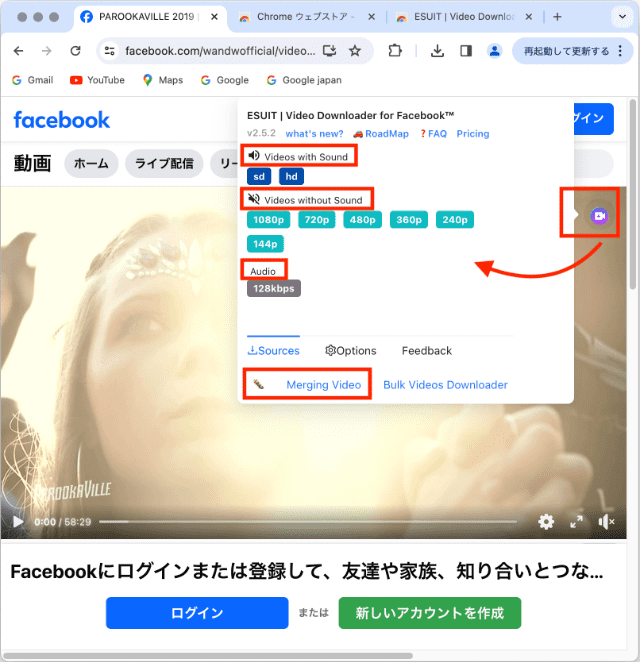The image size is (640, 662).
Task: Open Maps bookmark
Action: coord(163,80)
